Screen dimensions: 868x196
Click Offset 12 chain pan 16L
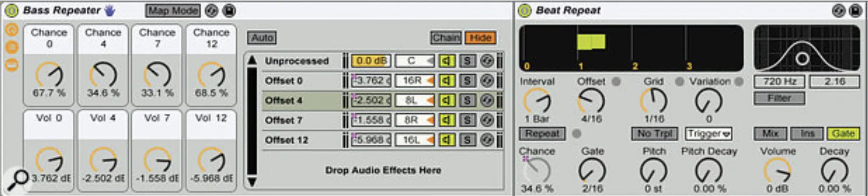pos(414,140)
